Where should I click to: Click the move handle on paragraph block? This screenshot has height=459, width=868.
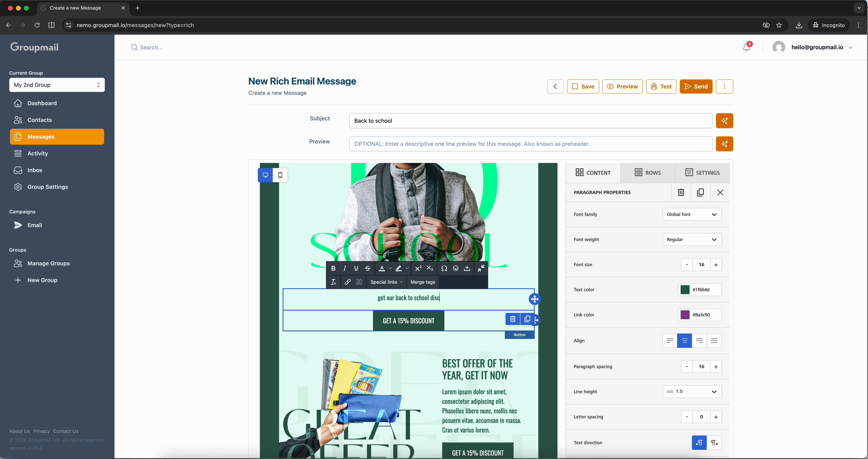[x=534, y=299]
